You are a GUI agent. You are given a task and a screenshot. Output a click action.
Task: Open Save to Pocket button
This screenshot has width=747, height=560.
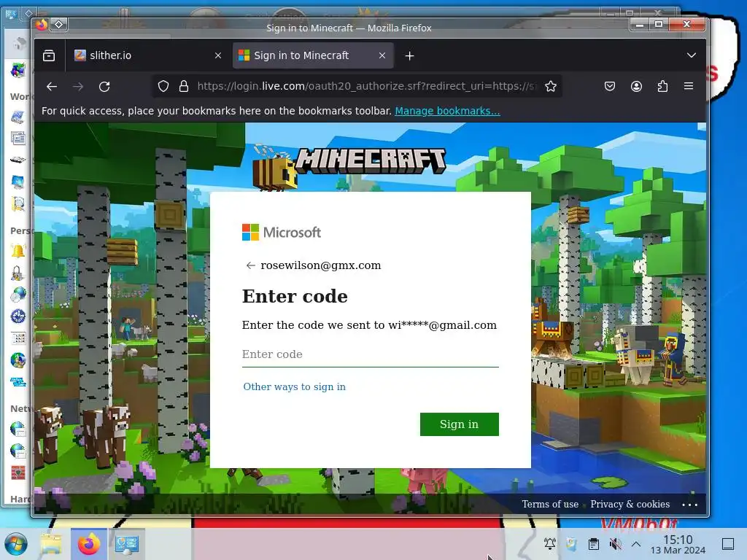610,86
